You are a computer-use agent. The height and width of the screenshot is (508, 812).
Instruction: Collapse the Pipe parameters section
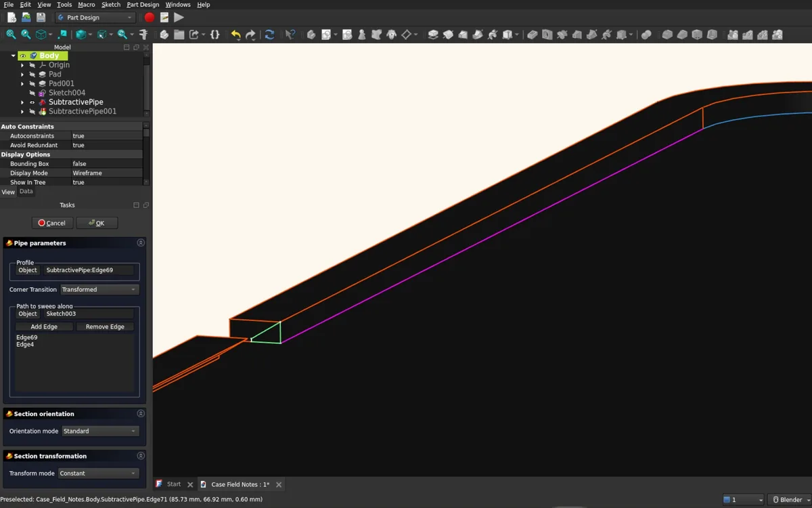click(x=141, y=242)
